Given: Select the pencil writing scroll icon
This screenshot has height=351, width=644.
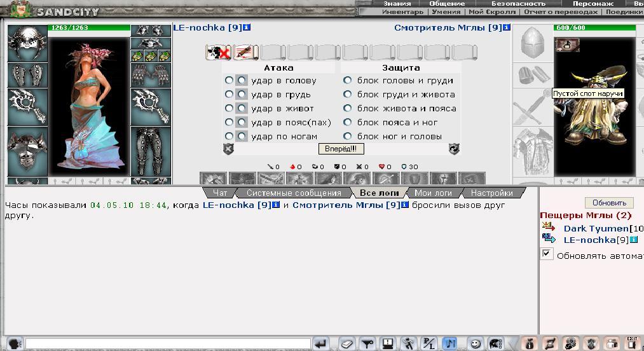Looking at the screenshot, I should pos(245,52).
